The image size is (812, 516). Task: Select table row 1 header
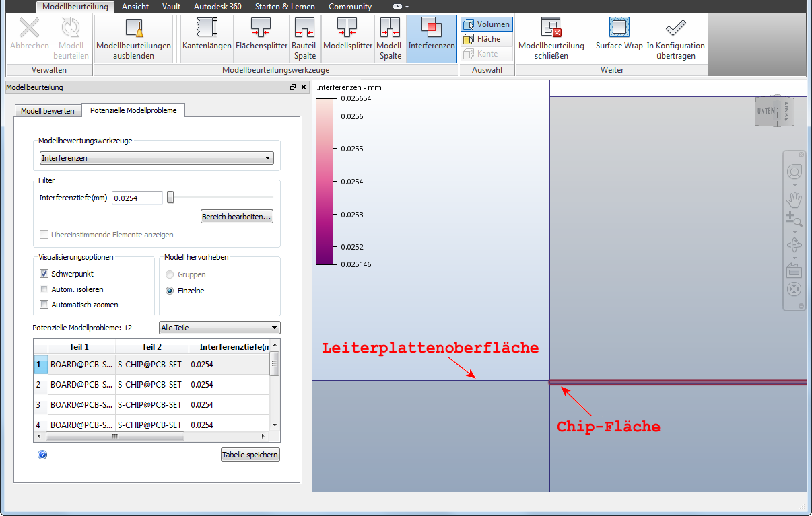pyautogui.click(x=41, y=365)
